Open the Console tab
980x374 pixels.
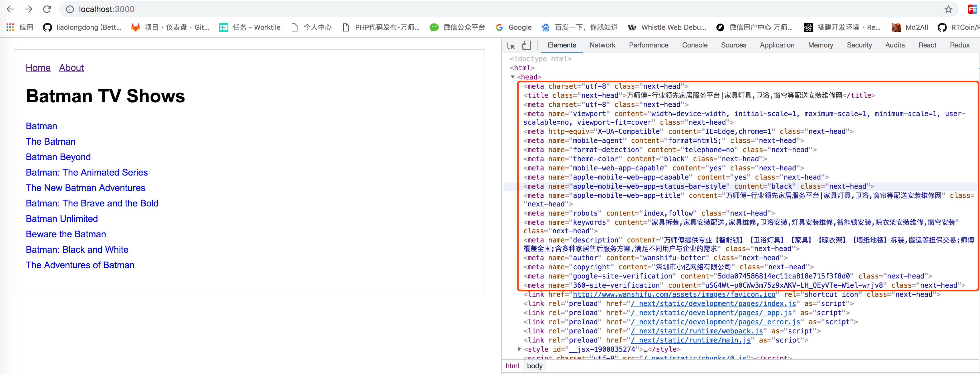(x=695, y=45)
